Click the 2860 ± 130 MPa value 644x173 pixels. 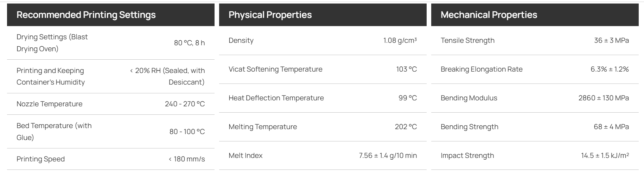(x=604, y=98)
